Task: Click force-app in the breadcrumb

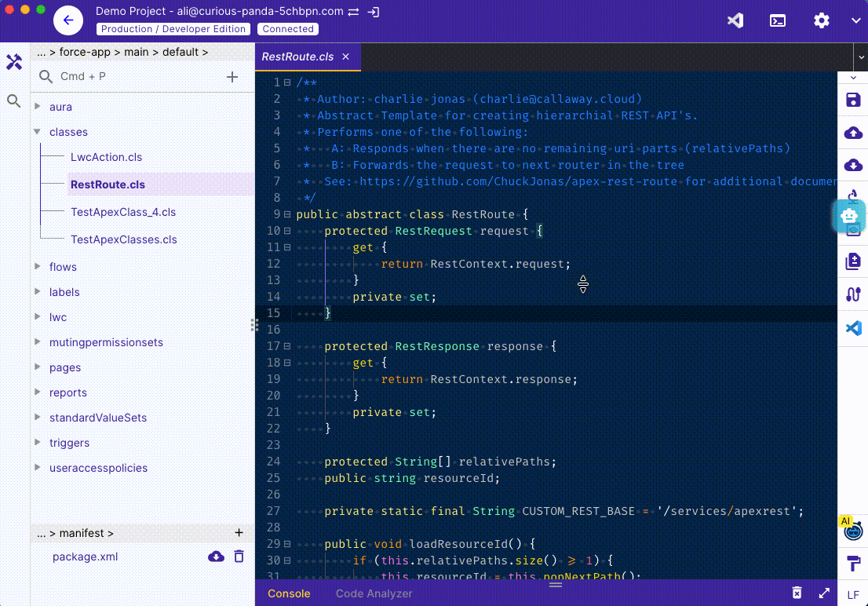Action: click(x=85, y=52)
